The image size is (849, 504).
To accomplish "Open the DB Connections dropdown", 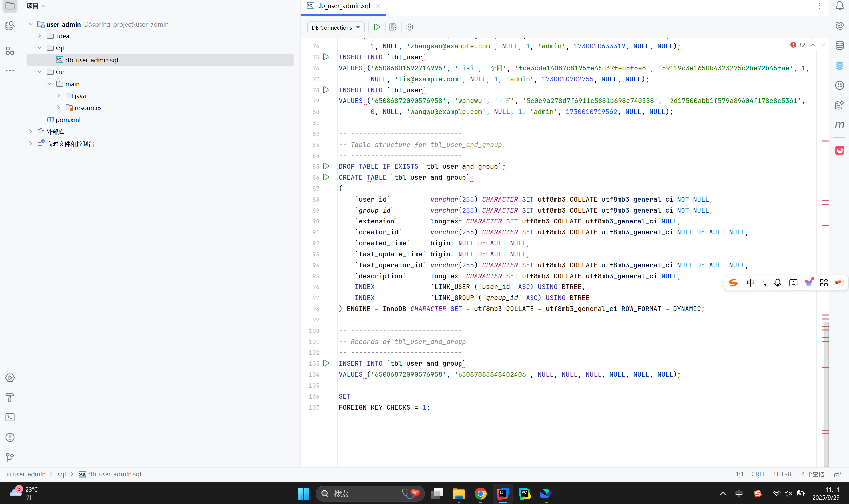I will tap(335, 27).
